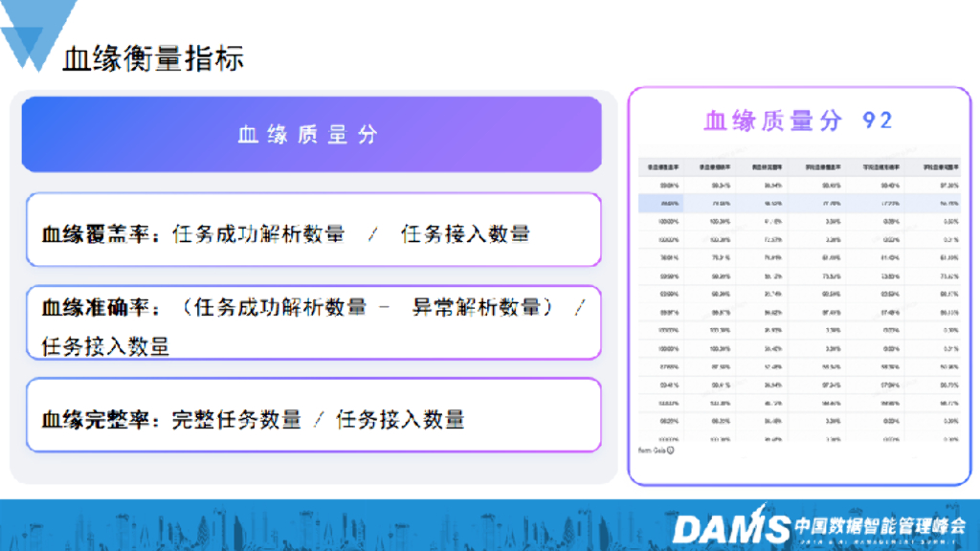Click the gray header row of the data table
Image resolution: width=980 pixels, height=551 pixels.
point(799,169)
